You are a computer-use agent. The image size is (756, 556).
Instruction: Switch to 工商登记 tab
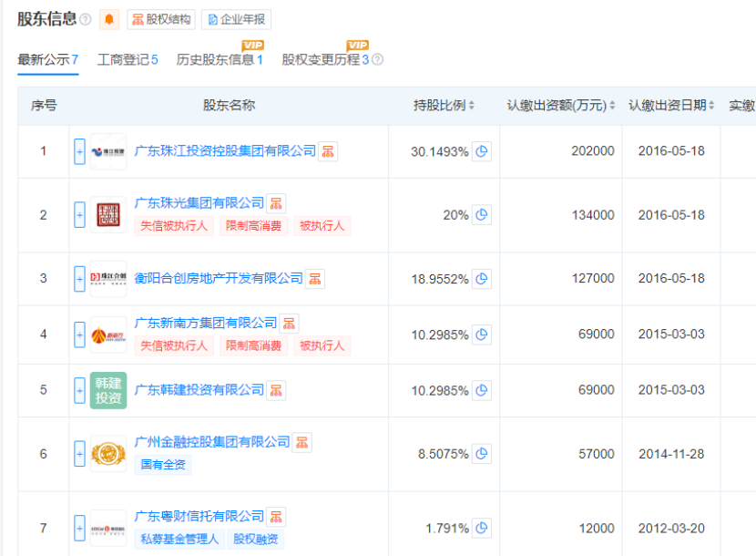tap(128, 60)
